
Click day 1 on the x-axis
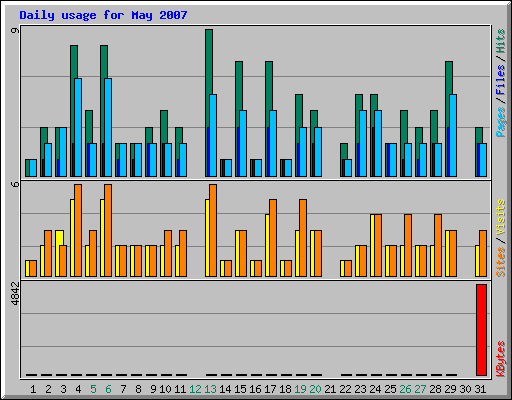click(33, 389)
